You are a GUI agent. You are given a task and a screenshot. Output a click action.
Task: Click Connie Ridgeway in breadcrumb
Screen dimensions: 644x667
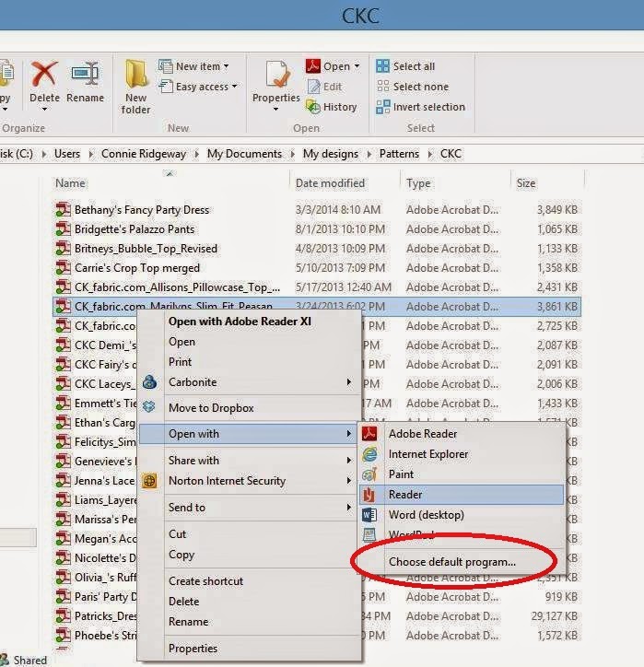click(x=144, y=154)
